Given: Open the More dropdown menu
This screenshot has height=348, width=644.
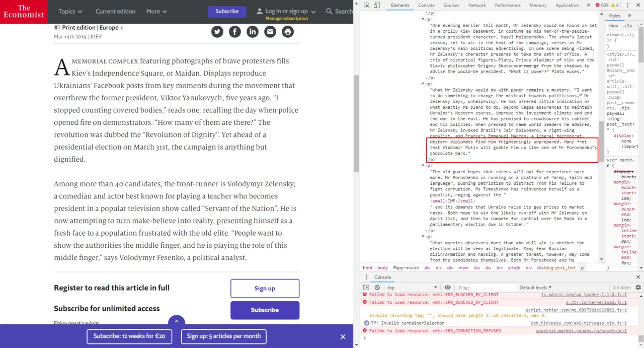Looking at the screenshot, I should 156,11.
